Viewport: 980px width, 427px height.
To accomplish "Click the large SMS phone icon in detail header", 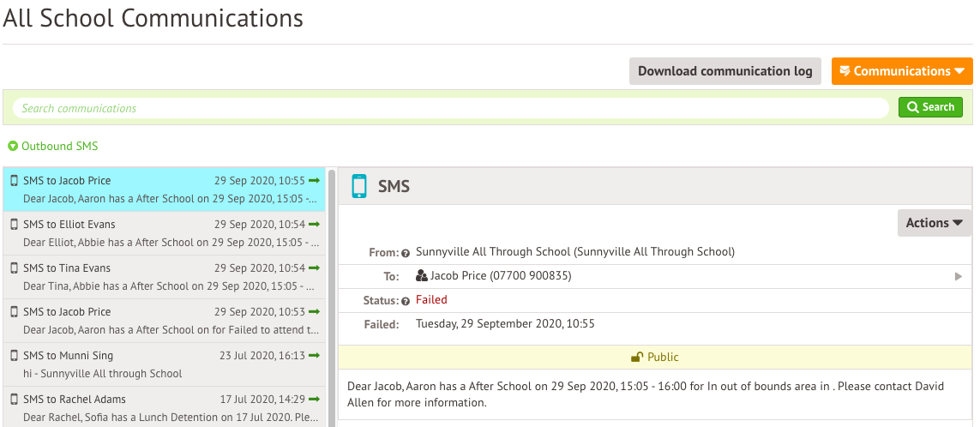I will [359, 186].
